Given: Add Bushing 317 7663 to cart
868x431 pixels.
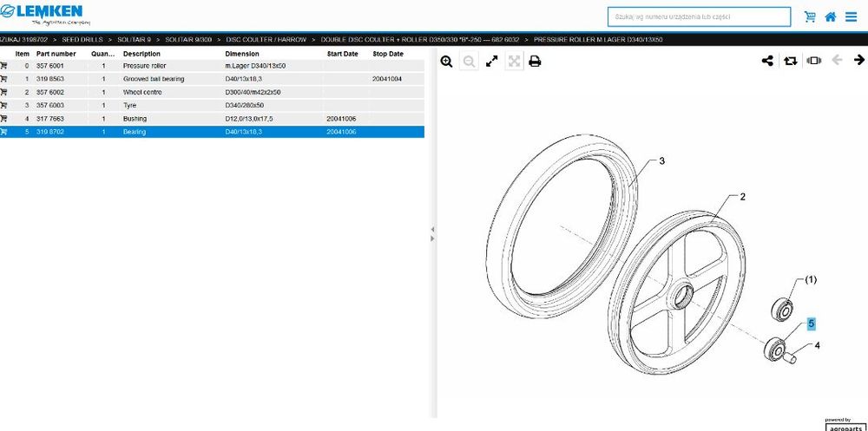Looking at the screenshot, I should (3, 119).
